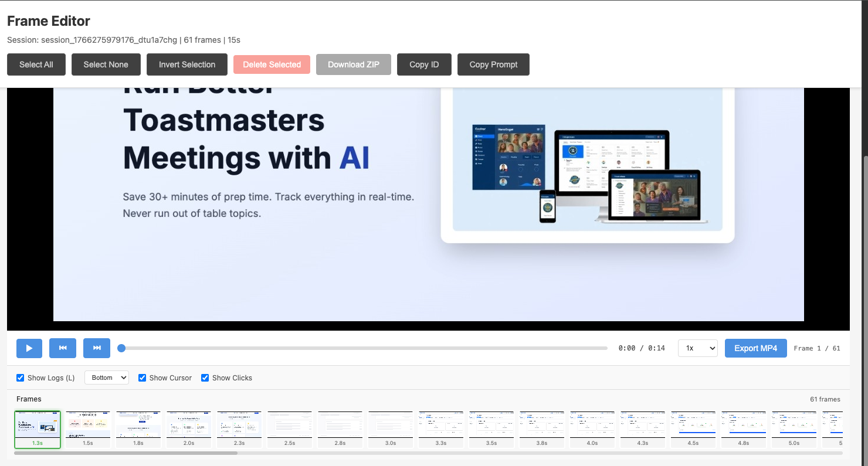Jump to previous frame button
This screenshot has width=868, height=466.
pos(63,348)
